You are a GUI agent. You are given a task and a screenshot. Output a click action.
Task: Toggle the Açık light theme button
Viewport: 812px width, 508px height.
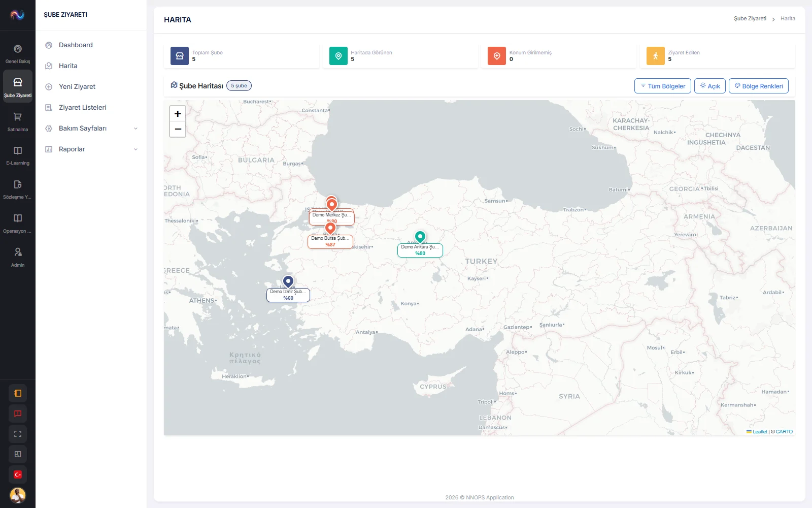tap(709, 86)
